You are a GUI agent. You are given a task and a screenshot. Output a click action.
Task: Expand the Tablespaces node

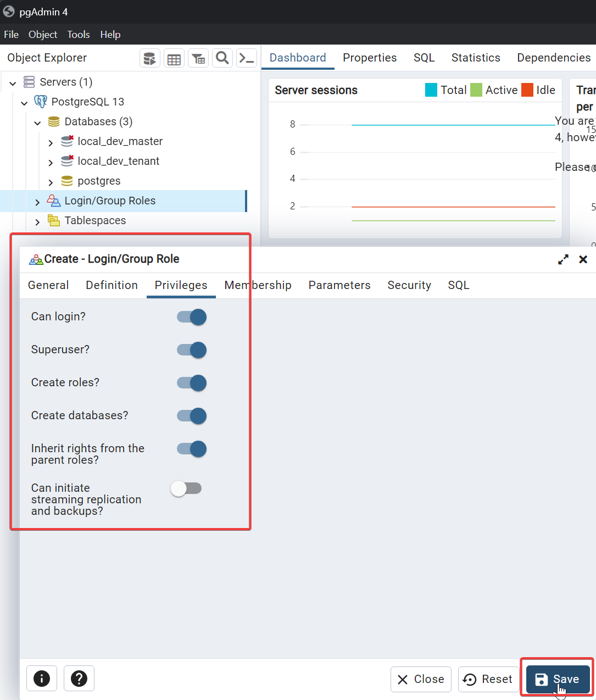(x=37, y=221)
